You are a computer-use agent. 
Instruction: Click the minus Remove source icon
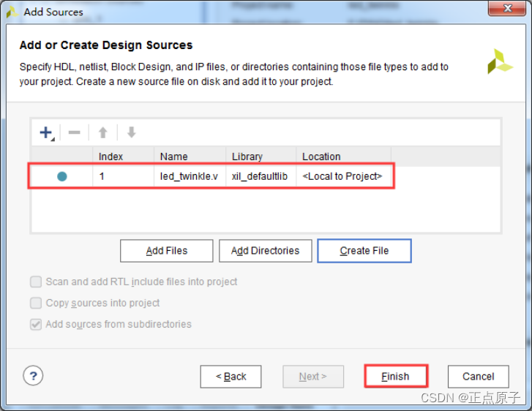75,132
